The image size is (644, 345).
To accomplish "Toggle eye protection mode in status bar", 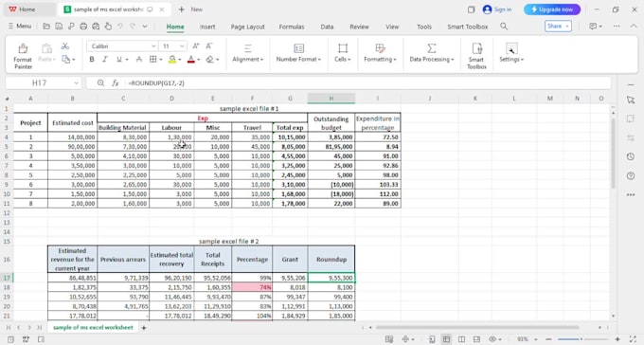I will point(492,339).
